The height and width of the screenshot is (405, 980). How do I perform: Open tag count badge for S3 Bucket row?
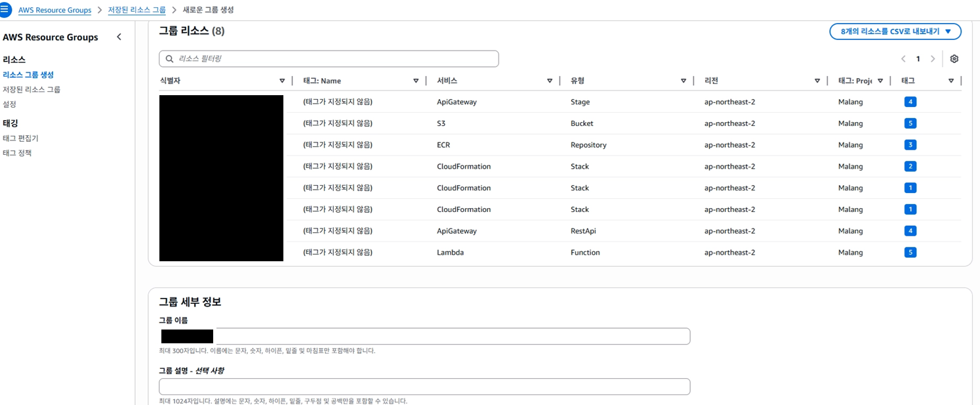[x=910, y=123]
